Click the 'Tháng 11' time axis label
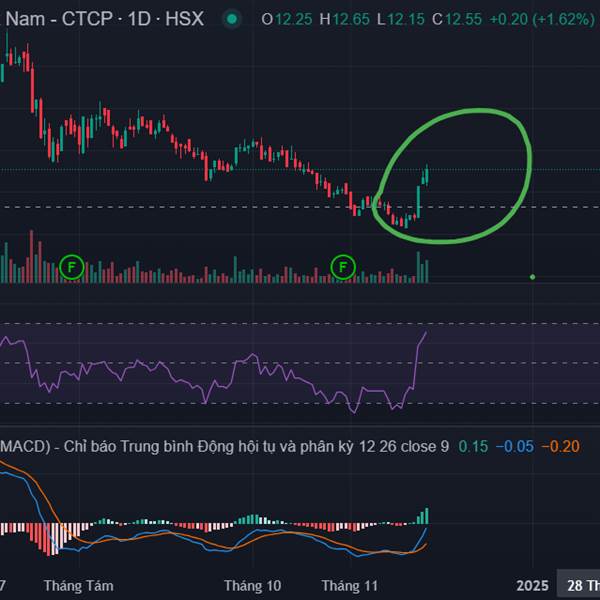Viewport: 600px width, 600px height. click(349, 586)
